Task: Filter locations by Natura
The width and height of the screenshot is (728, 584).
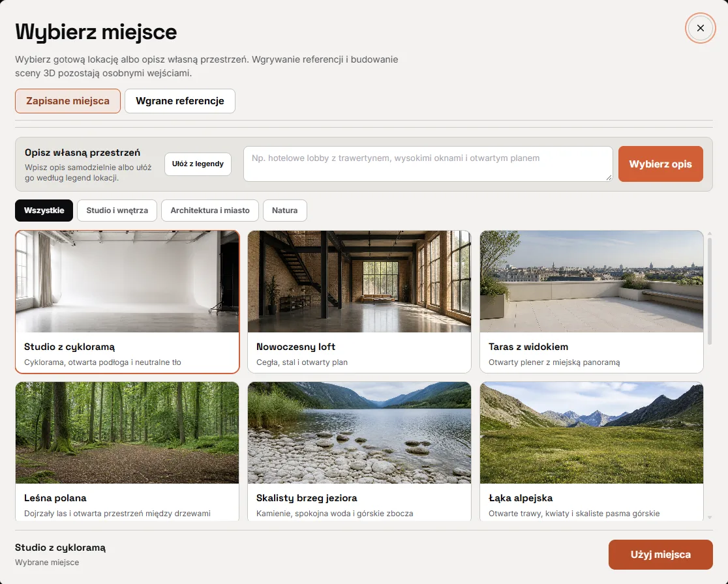Action: 284,211
